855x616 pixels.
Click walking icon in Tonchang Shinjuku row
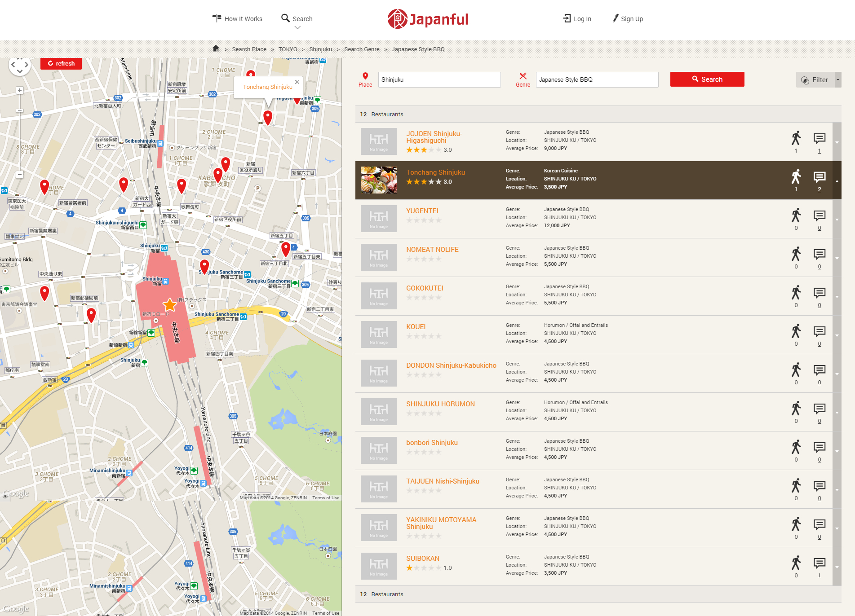[x=796, y=176]
